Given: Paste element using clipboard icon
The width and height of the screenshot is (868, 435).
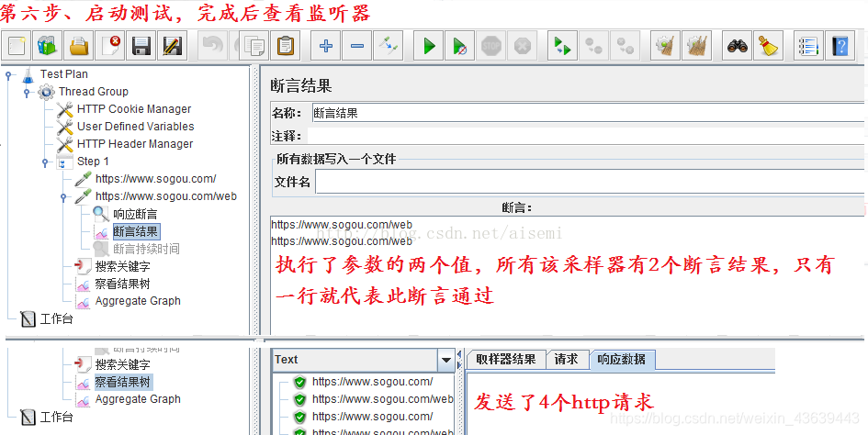Looking at the screenshot, I should click(x=286, y=46).
